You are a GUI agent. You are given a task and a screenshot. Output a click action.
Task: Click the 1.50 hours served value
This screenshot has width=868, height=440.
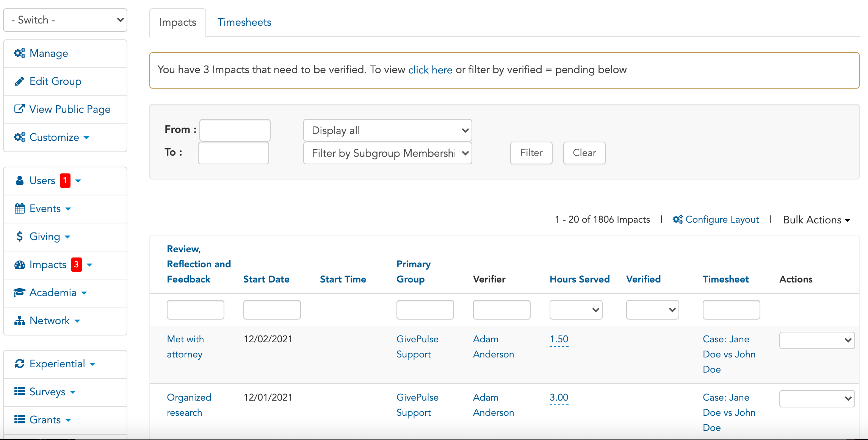pyautogui.click(x=559, y=339)
